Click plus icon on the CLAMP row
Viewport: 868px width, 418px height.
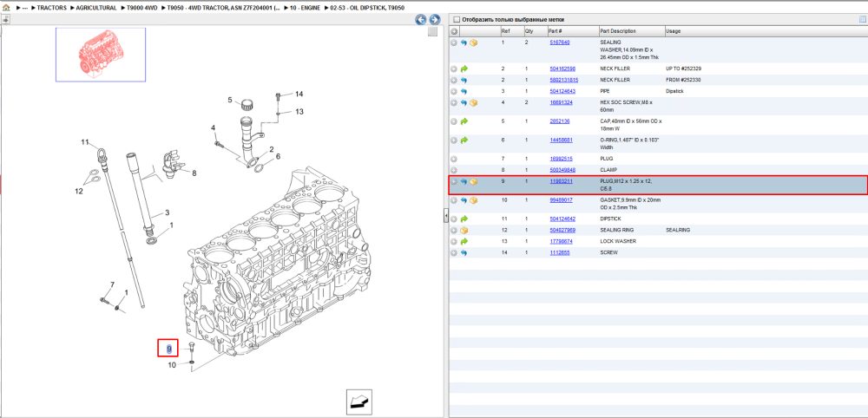pos(454,170)
